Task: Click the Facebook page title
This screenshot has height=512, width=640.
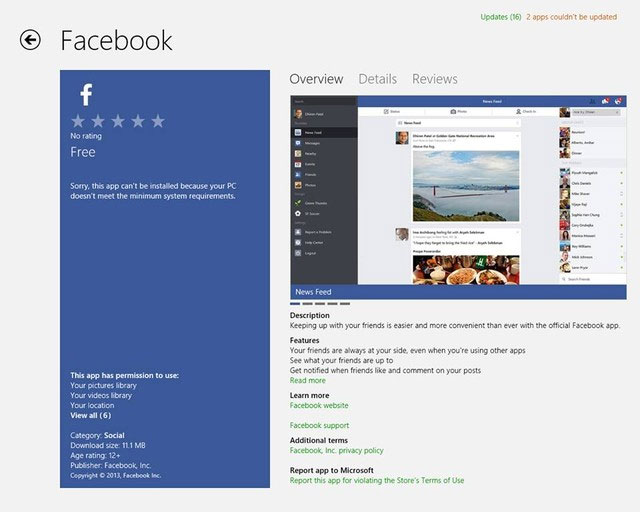Action: coord(116,40)
